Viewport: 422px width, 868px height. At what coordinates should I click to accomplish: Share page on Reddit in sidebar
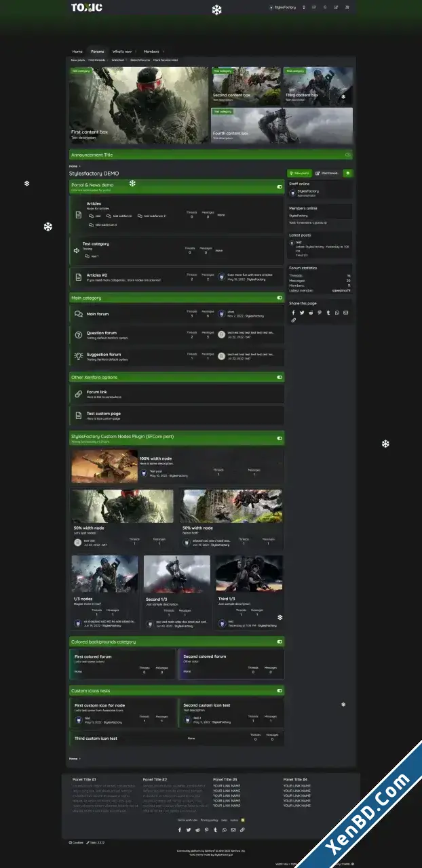coord(311,313)
